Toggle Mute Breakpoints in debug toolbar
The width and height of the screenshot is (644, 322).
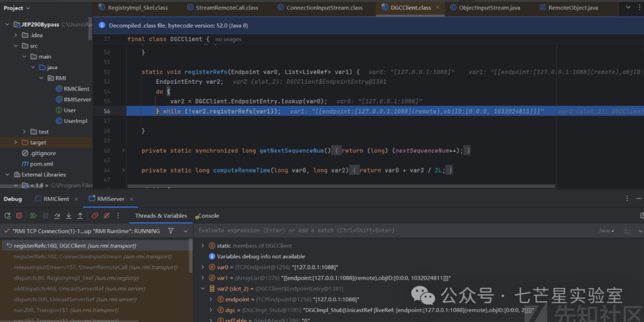coord(106,215)
